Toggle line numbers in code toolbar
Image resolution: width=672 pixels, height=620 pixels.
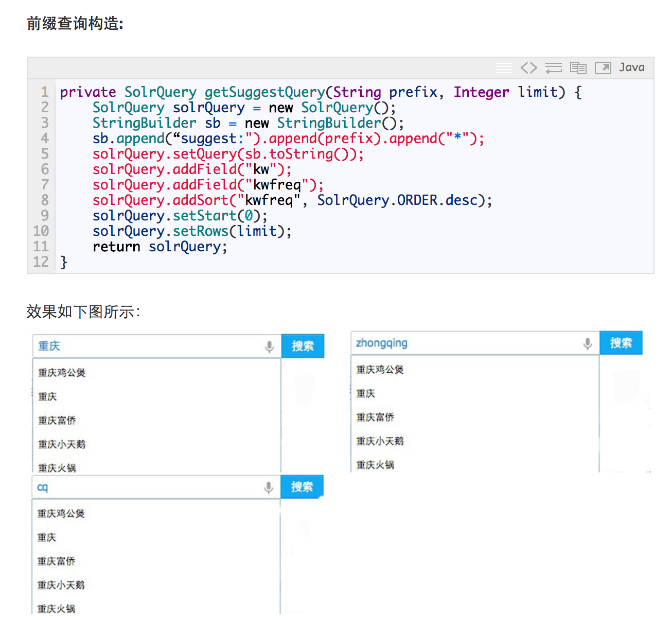coord(504,67)
